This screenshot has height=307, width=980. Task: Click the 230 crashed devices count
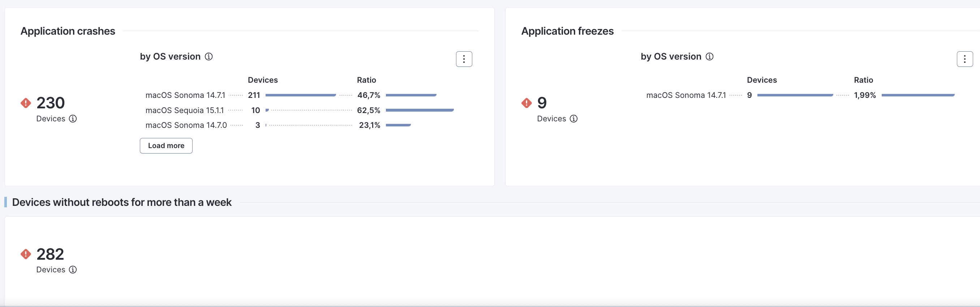point(51,103)
